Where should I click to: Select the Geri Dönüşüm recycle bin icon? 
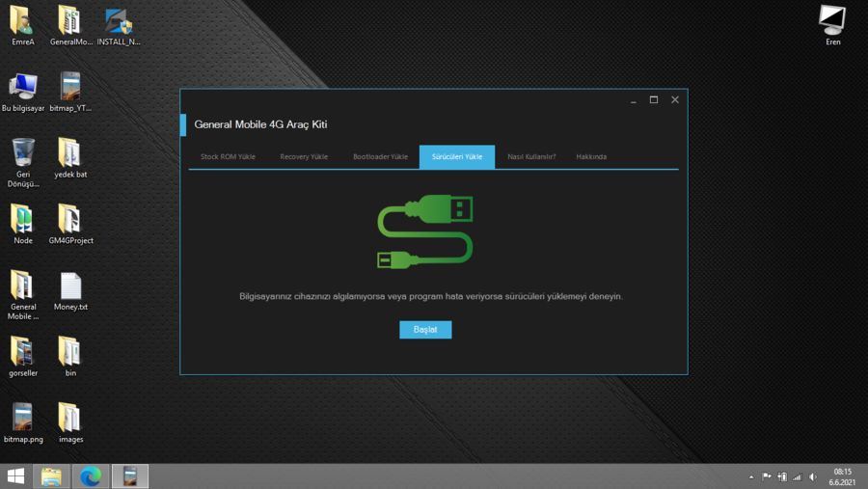click(x=23, y=163)
